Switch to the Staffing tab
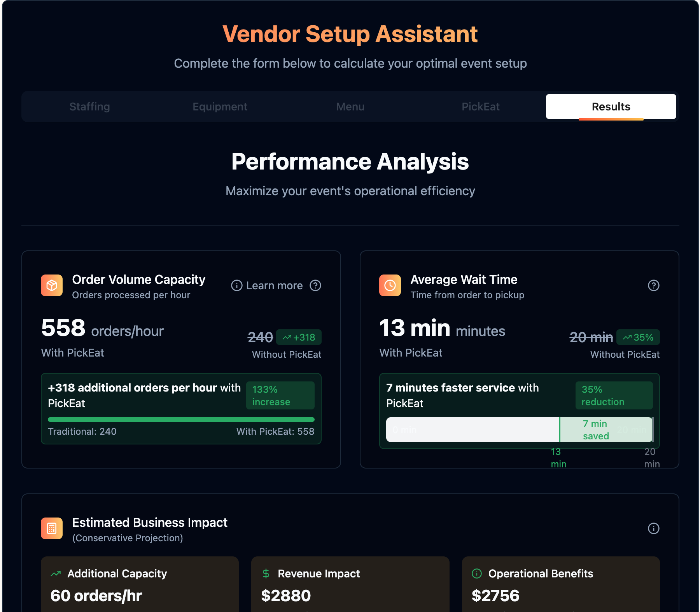 89,107
